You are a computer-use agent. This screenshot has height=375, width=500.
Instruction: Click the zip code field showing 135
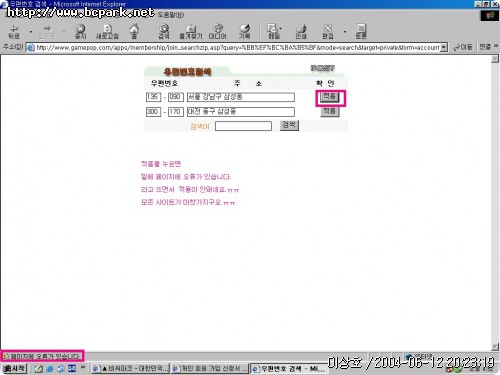pyautogui.click(x=153, y=97)
